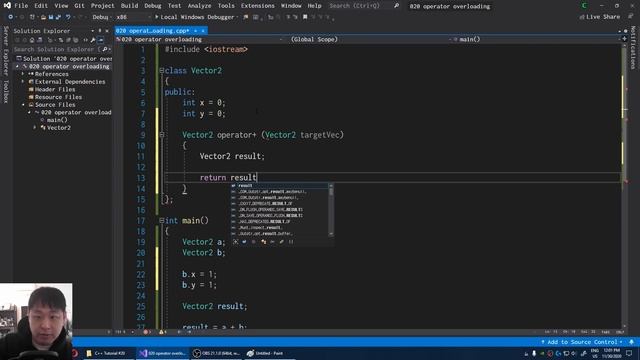Open Solution Explorer window options dropdown
Viewport: 640px width, 360px height.
pyautogui.click(x=93, y=31)
